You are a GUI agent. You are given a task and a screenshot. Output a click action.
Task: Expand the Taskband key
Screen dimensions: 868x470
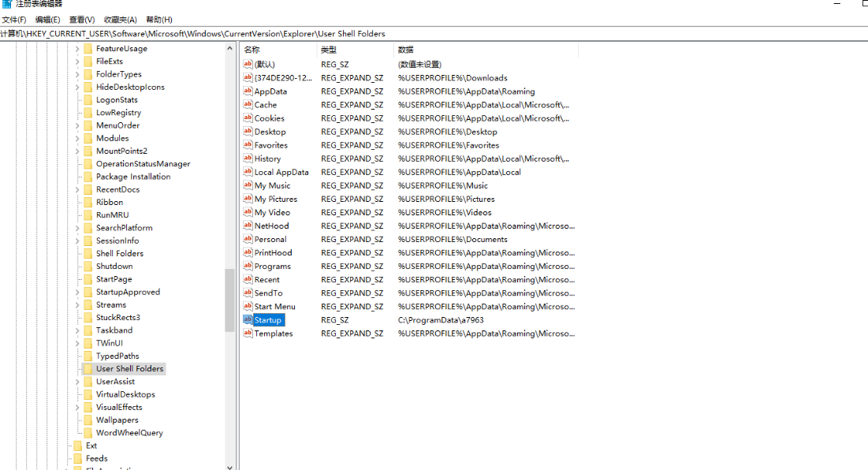pyautogui.click(x=77, y=330)
